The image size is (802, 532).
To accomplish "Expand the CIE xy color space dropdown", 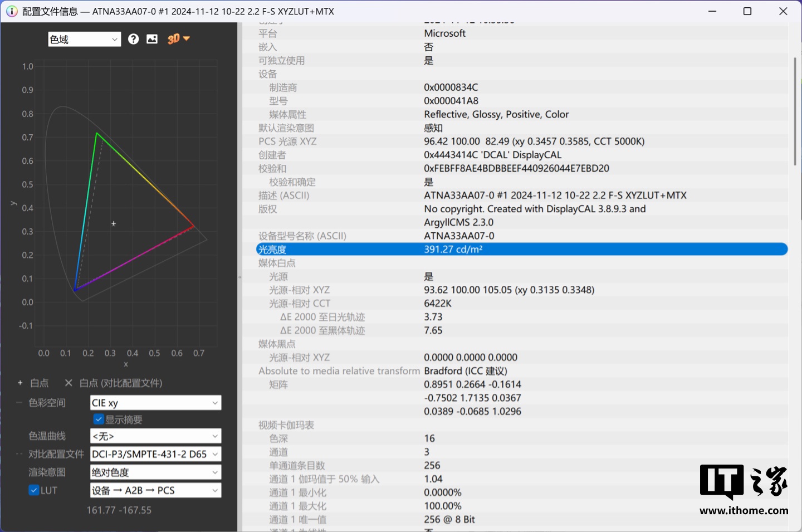I will [155, 403].
